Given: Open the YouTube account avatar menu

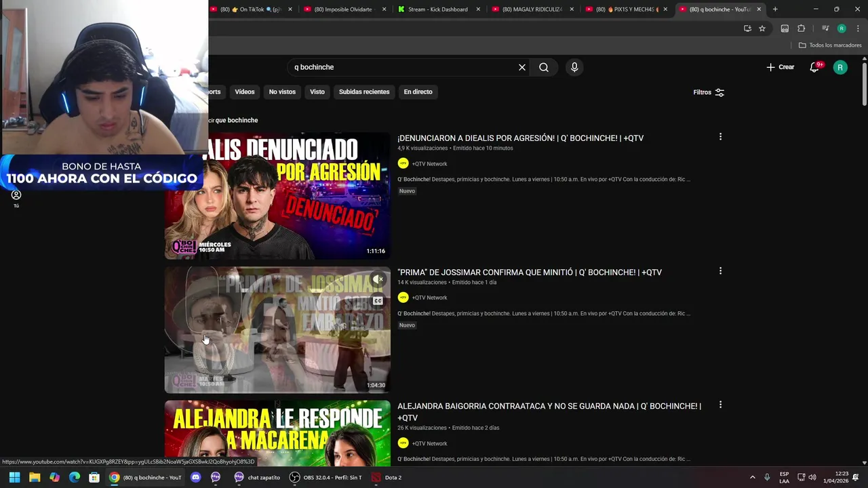Looking at the screenshot, I should [x=840, y=67].
